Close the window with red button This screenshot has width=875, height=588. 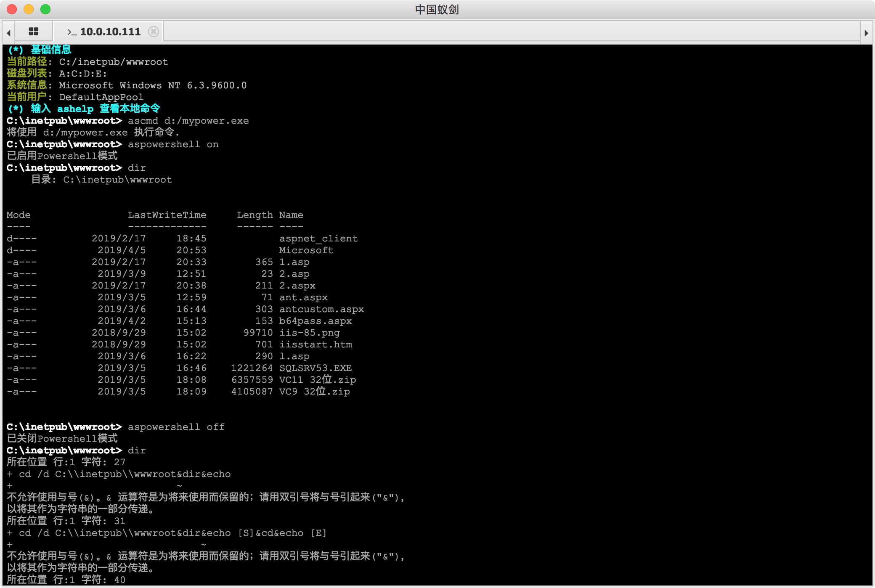(12, 9)
